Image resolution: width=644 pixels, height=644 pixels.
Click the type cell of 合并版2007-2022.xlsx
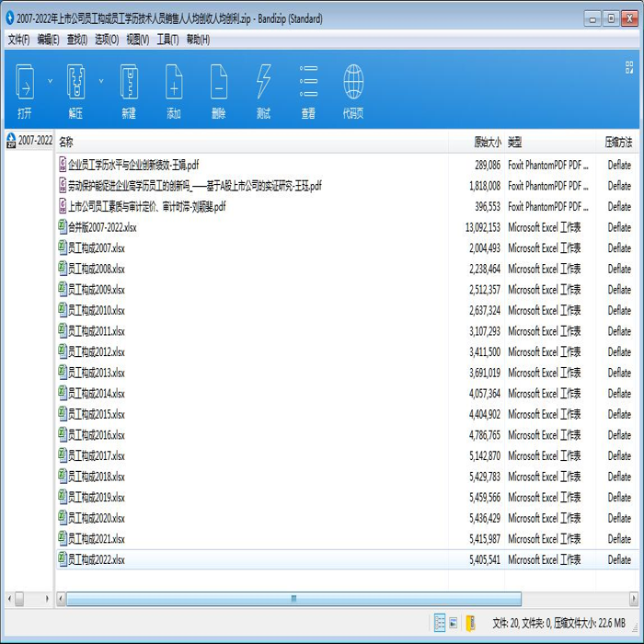545,227
